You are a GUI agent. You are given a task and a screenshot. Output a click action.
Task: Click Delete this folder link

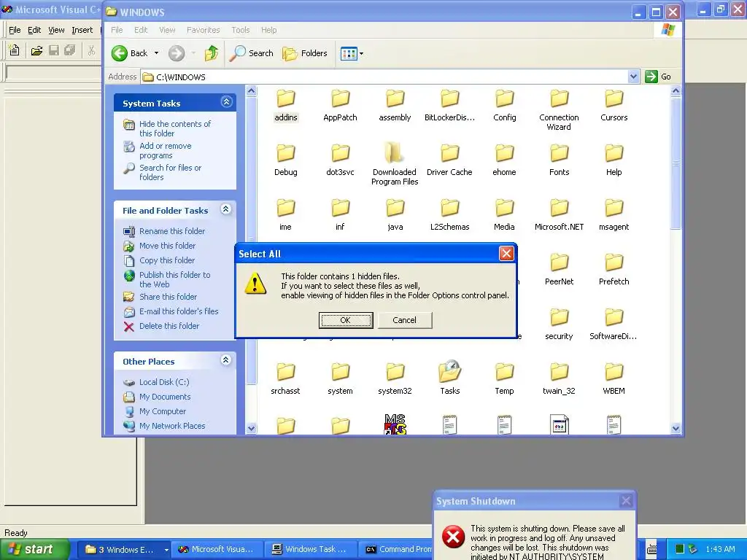click(x=169, y=326)
